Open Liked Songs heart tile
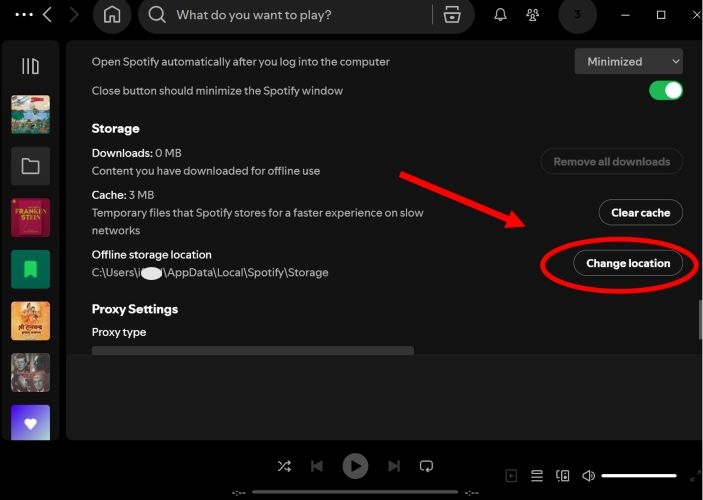The width and height of the screenshot is (703, 500). [x=30, y=422]
